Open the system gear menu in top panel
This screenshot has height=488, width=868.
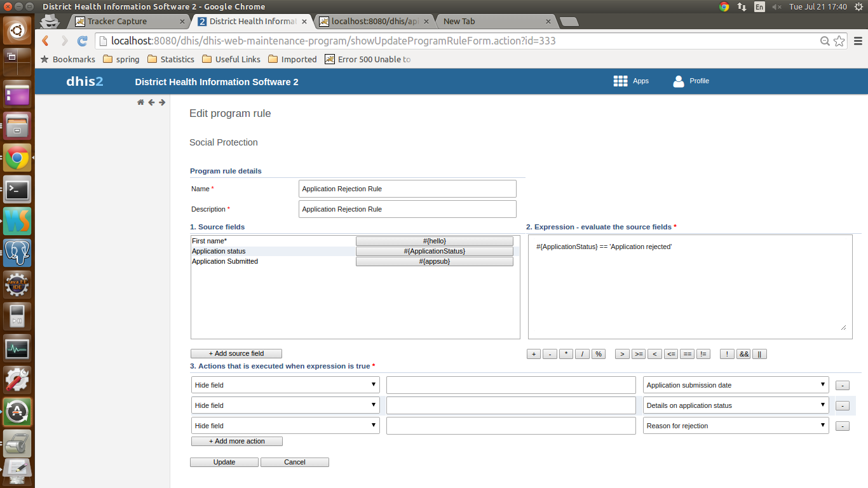click(858, 7)
